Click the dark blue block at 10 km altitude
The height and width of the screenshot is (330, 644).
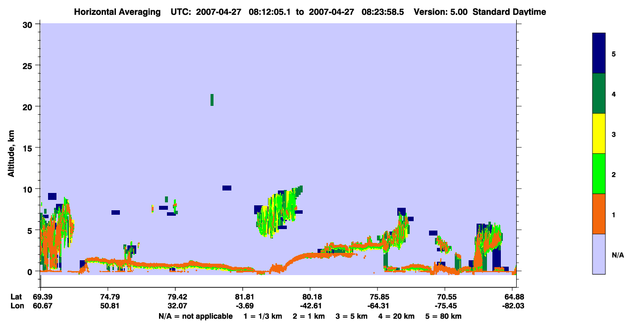click(227, 188)
